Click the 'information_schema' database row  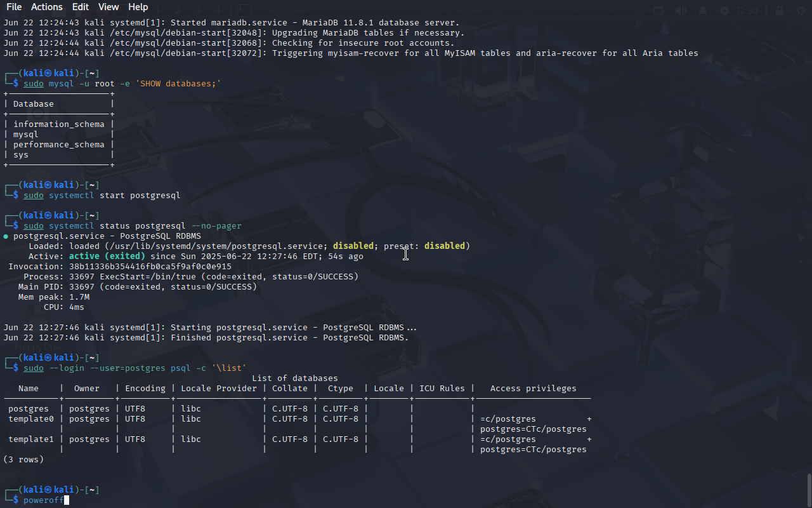click(x=59, y=124)
